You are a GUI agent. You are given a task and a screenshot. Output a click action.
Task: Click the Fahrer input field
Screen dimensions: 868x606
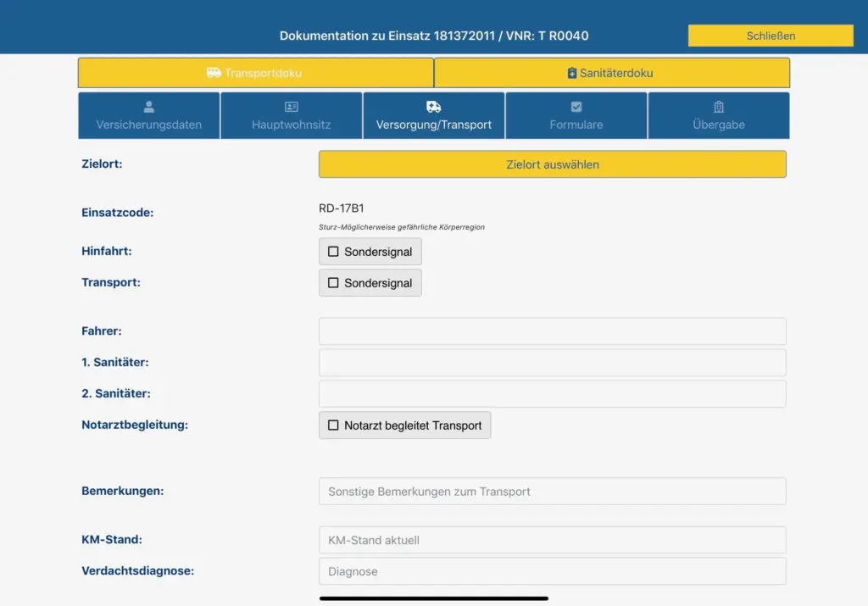552,331
